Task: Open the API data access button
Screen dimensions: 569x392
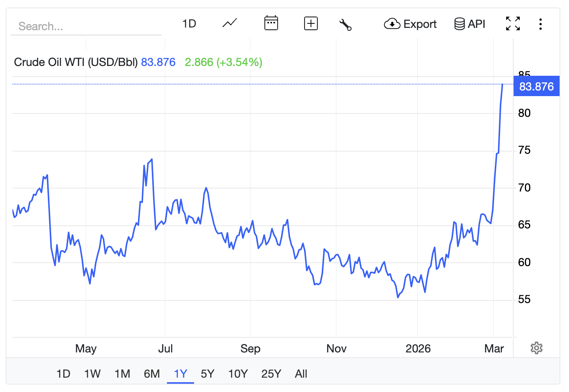Action: click(x=470, y=24)
